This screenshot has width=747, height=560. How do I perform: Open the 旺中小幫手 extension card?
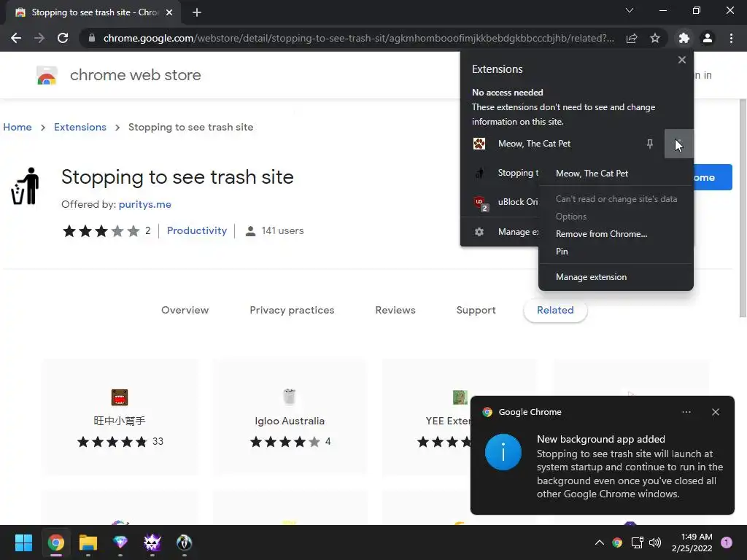pos(120,417)
